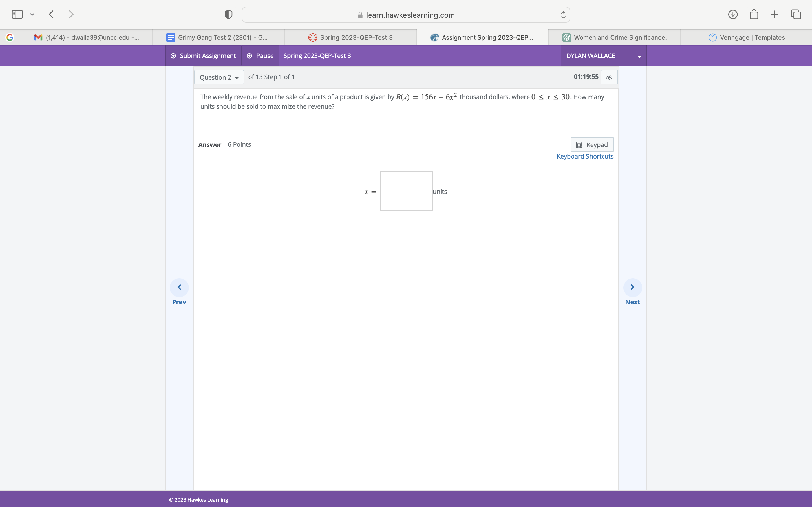Reload the current page
This screenshot has height=507, width=812.
(562, 14)
